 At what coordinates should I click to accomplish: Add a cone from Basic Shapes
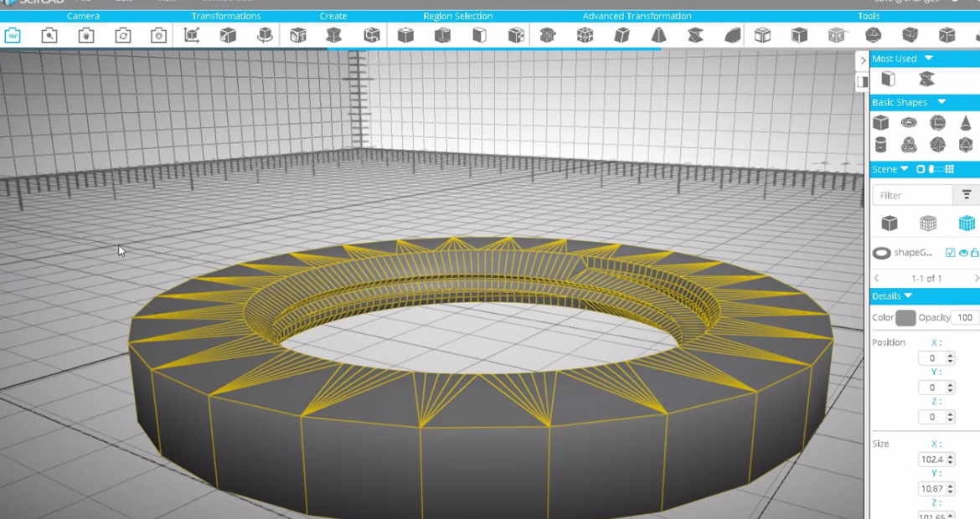click(x=966, y=122)
